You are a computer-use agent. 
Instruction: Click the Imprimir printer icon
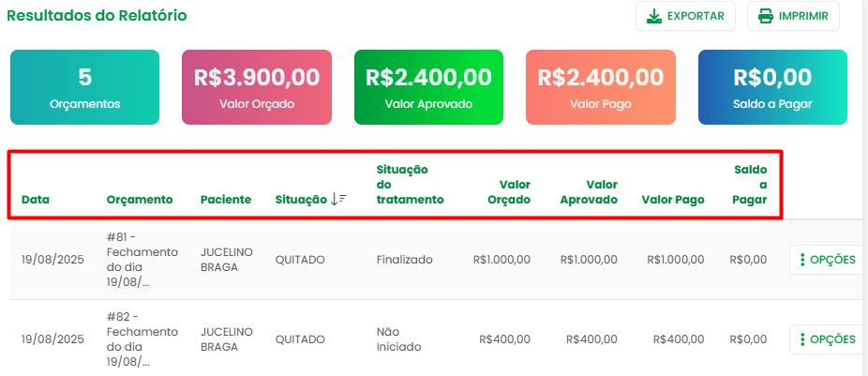coord(766,16)
